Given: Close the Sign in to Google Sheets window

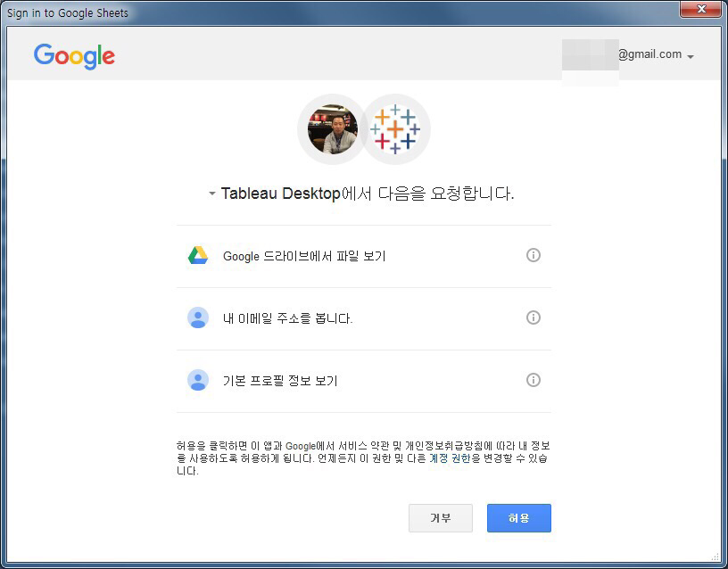Looking at the screenshot, I should 701,10.
